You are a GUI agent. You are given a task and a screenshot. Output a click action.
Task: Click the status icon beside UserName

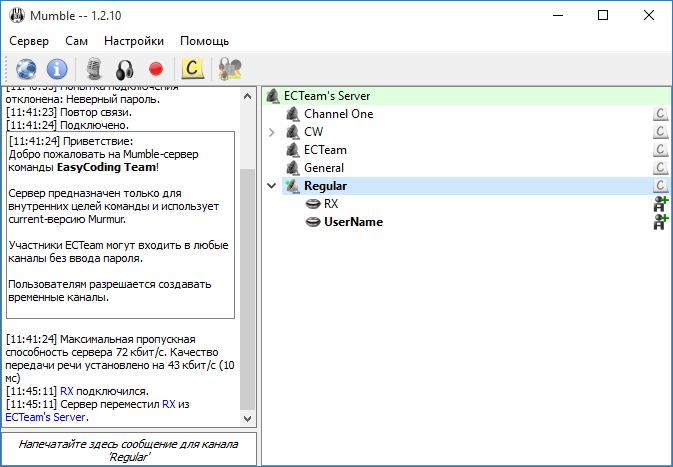[x=660, y=222]
